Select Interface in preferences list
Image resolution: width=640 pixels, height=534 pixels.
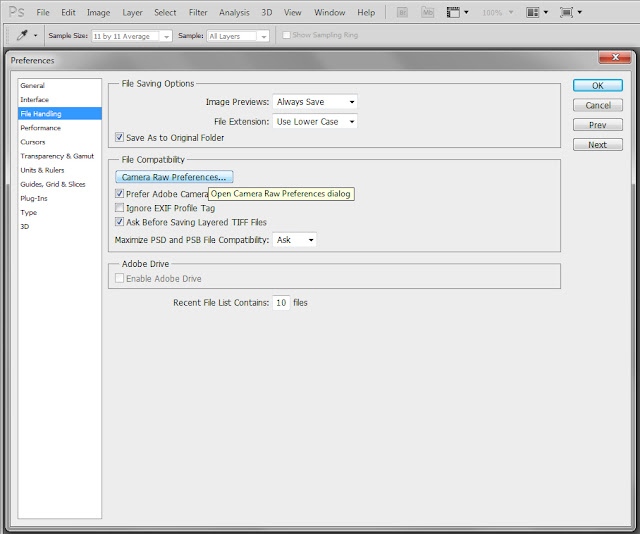pos(60,100)
